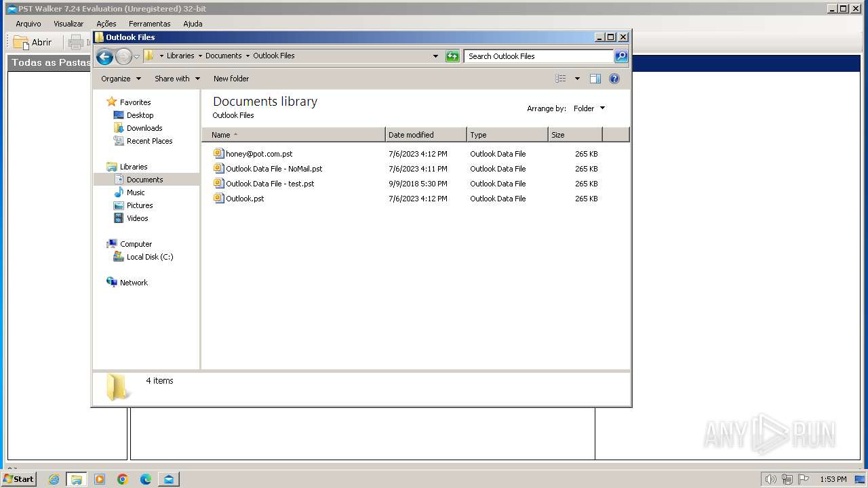This screenshot has height=488, width=868.
Task: Launch Microsoft Edge from the taskbar
Action: pyautogui.click(x=146, y=479)
